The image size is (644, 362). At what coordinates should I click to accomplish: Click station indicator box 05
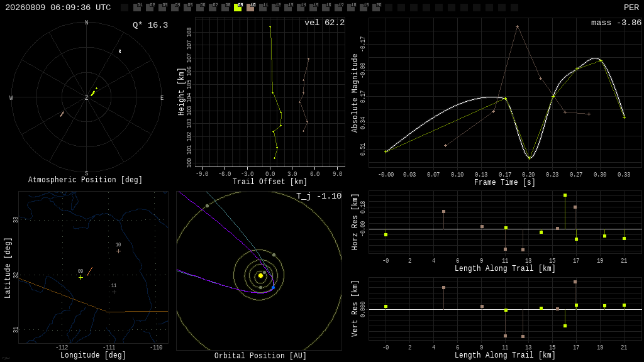[187, 8]
